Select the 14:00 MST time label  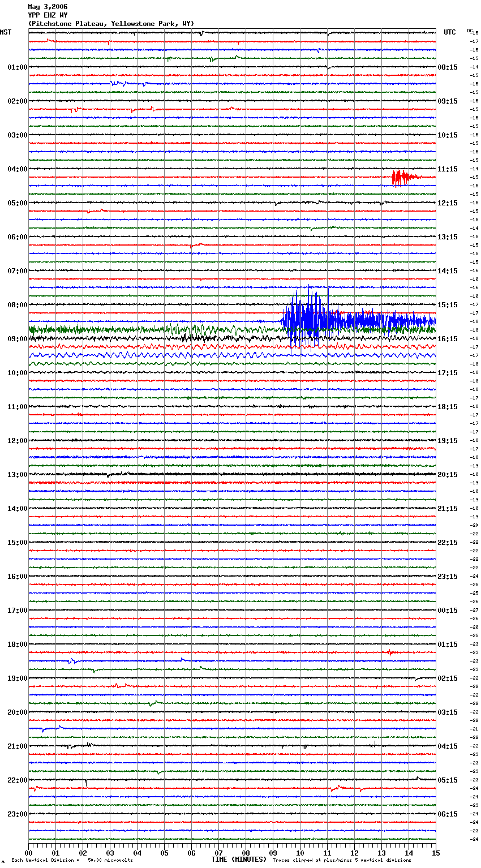(x=18, y=509)
